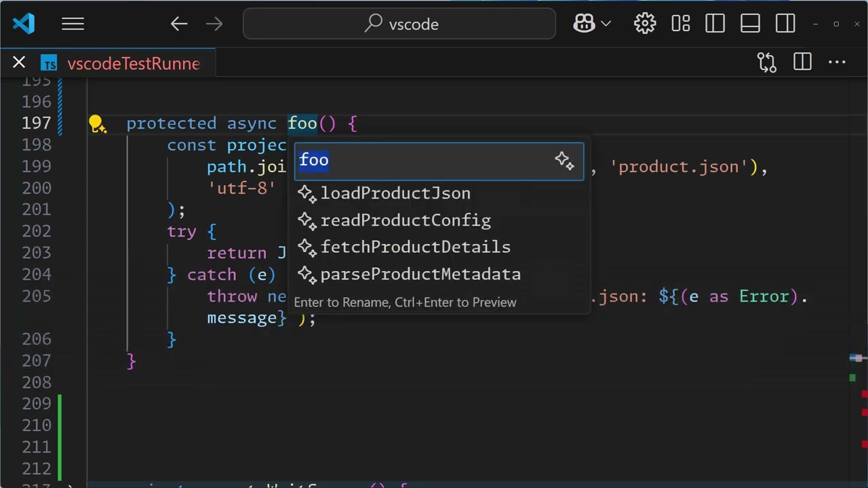This screenshot has width=868, height=488.
Task: Toggle the secondary side bar
Action: click(785, 24)
